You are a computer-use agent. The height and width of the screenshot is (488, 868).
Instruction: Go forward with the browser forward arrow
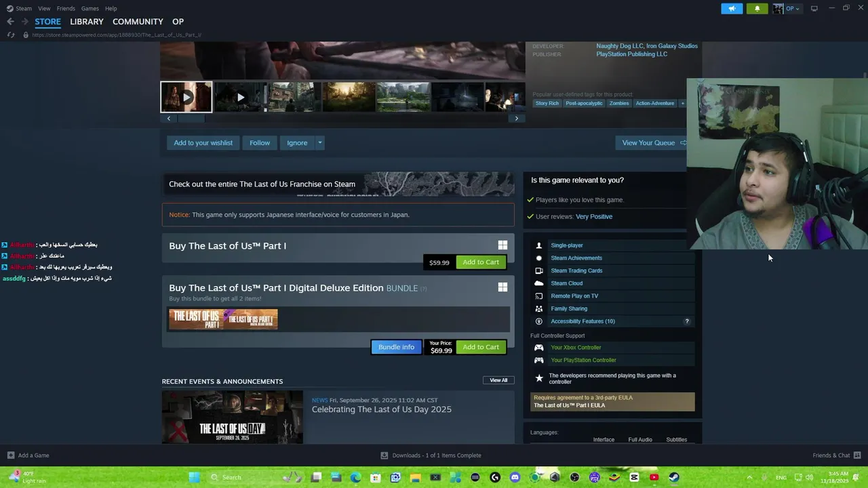[x=24, y=22]
